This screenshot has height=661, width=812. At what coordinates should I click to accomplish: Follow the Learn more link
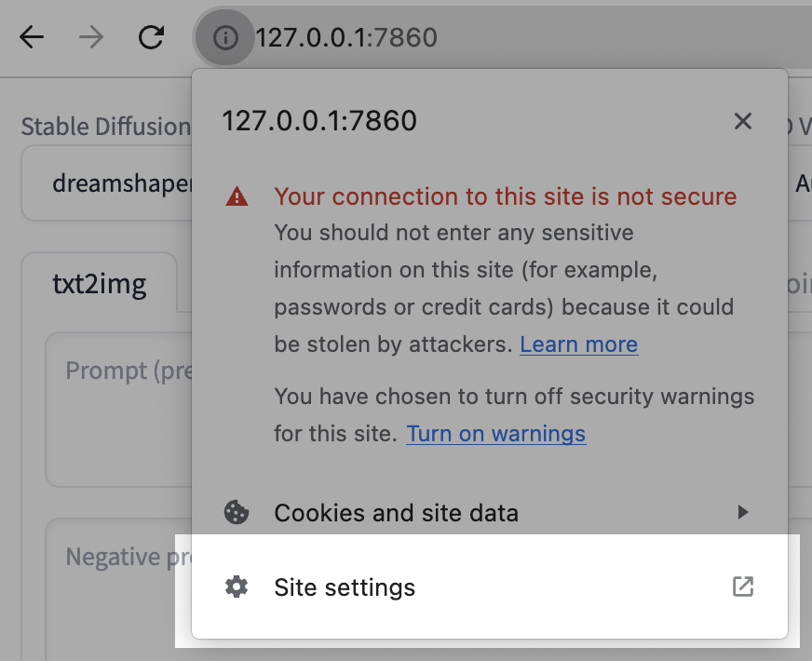579,344
